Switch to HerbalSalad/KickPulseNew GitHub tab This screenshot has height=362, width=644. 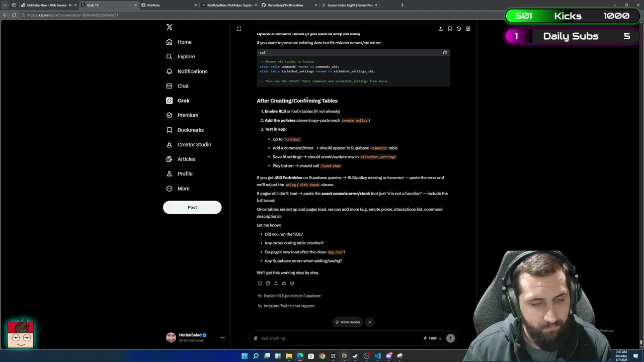coord(289,5)
